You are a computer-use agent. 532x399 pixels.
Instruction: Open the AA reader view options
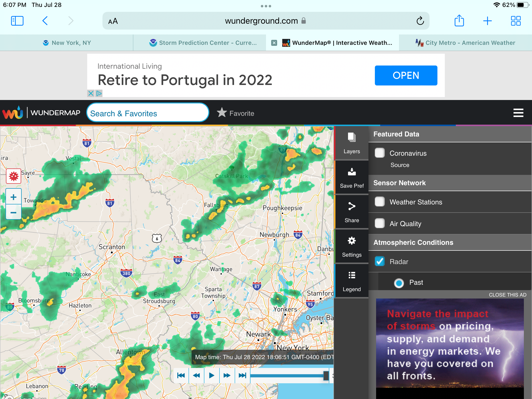coord(113,21)
